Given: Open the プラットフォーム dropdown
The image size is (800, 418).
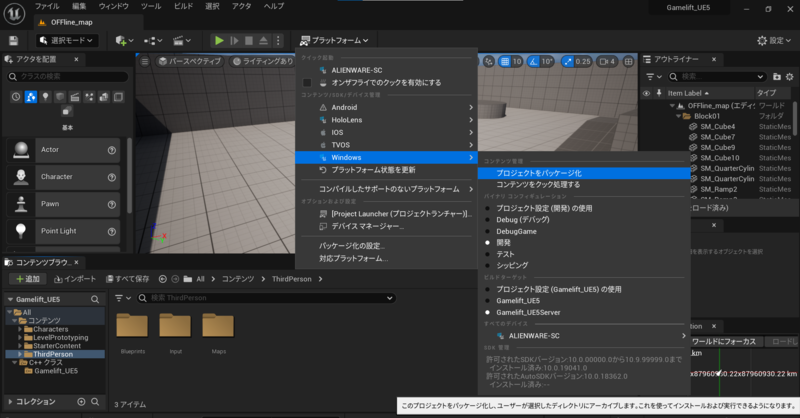Looking at the screenshot, I should pyautogui.click(x=334, y=40).
